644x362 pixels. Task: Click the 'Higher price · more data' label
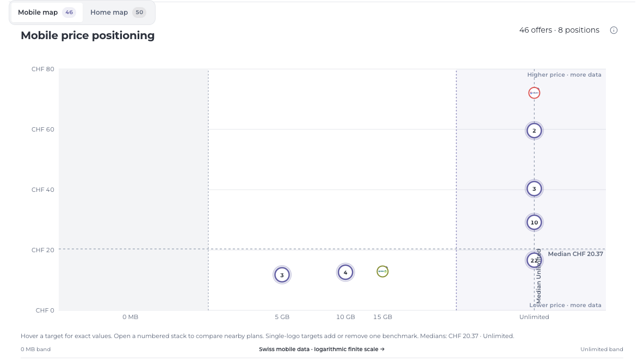(564, 74)
